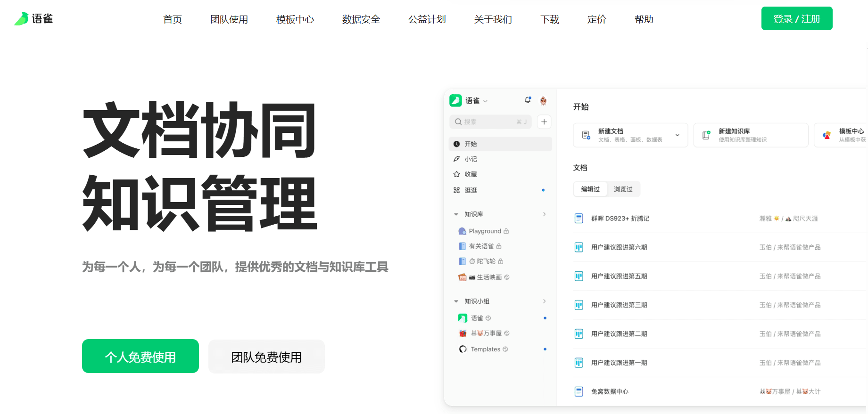Open 定价 in top navigation
Screen dimensions: 868x414
(597, 19)
